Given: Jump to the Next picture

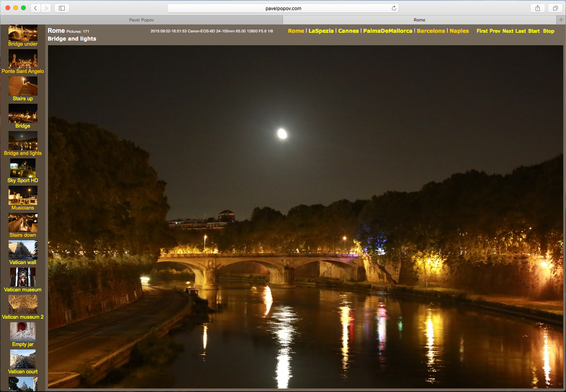Looking at the screenshot, I should click(508, 31).
